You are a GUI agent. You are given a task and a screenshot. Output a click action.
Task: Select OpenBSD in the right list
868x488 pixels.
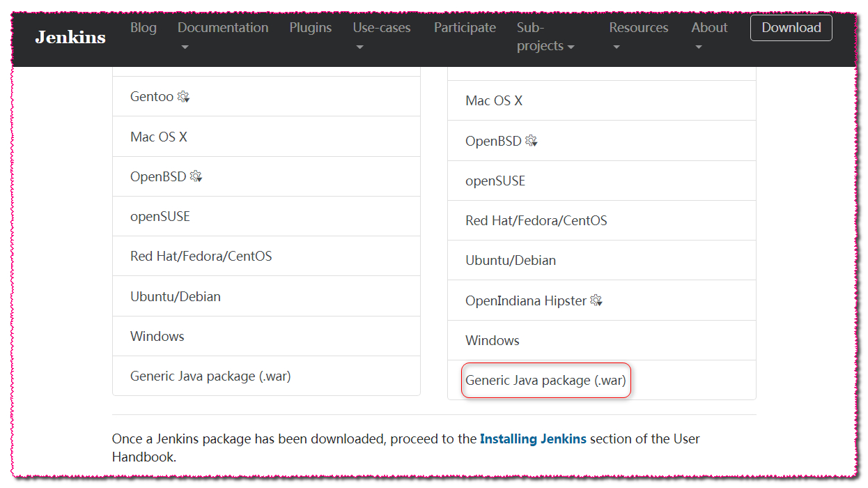click(602, 141)
